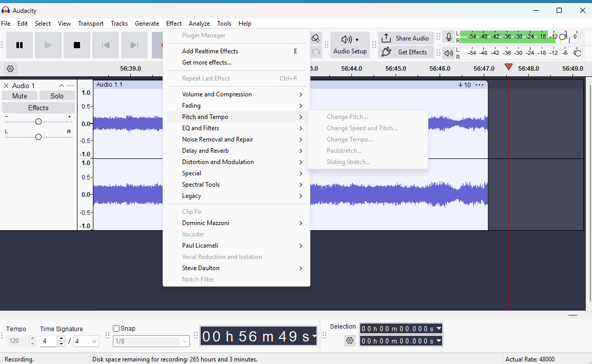Click the Audio 1.1 clip title
Screen dimensions: 592x364
109,85
